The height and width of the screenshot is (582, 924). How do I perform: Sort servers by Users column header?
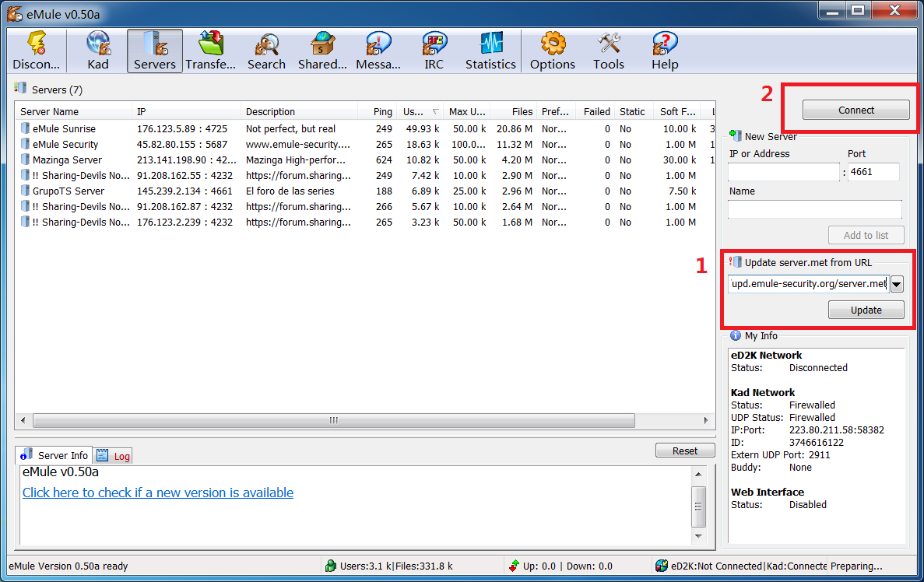pos(415,112)
